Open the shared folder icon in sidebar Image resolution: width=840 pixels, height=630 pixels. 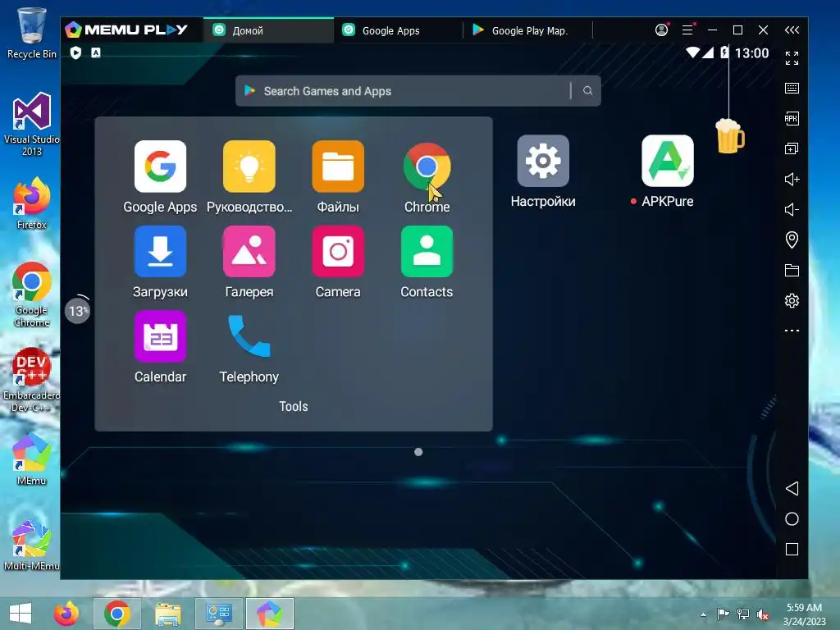point(792,270)
